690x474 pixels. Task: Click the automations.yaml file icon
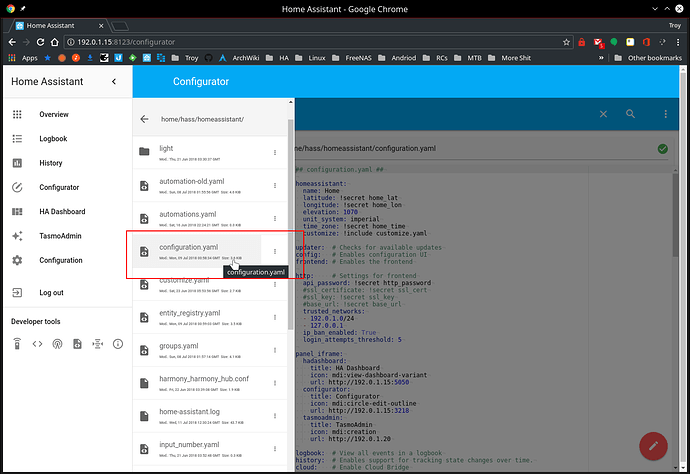[144, 219]
